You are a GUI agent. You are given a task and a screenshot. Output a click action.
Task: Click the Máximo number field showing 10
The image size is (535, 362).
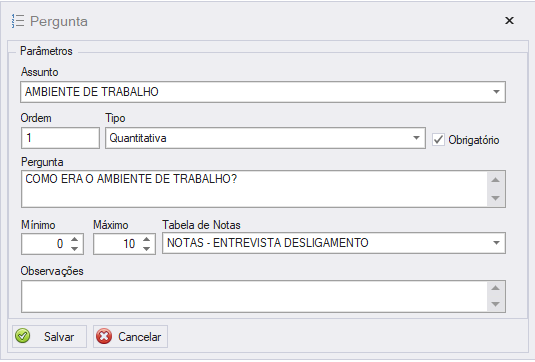click(117, 244)
